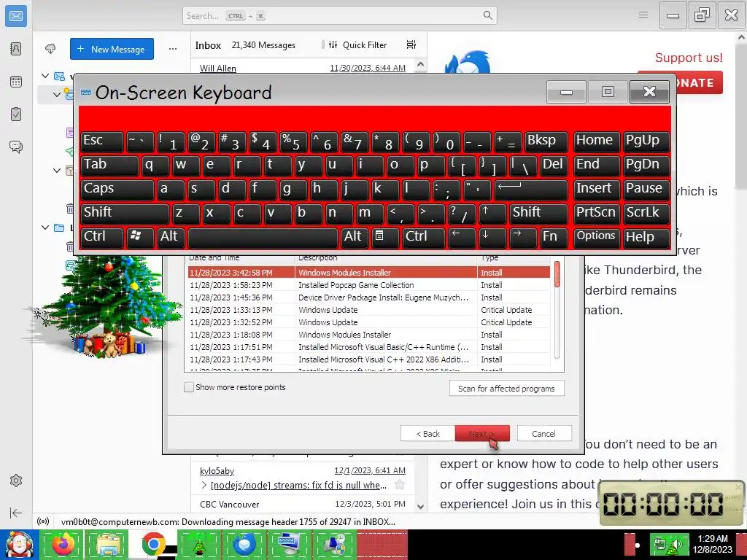The width and height of the screenshot is (747, 560).
Task: Compose with New Message button
Action: [112, 49]
